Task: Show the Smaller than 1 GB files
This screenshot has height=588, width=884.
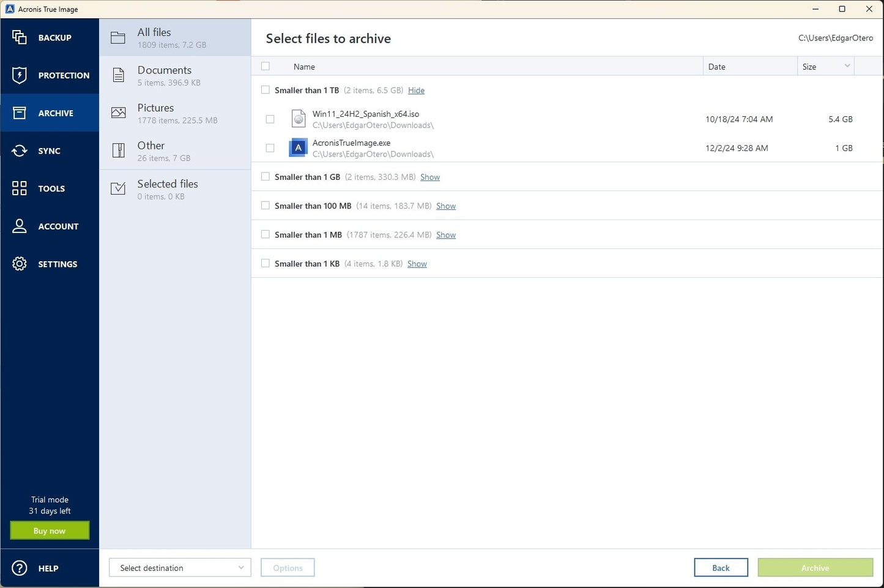Action: [x=430, y=177]
